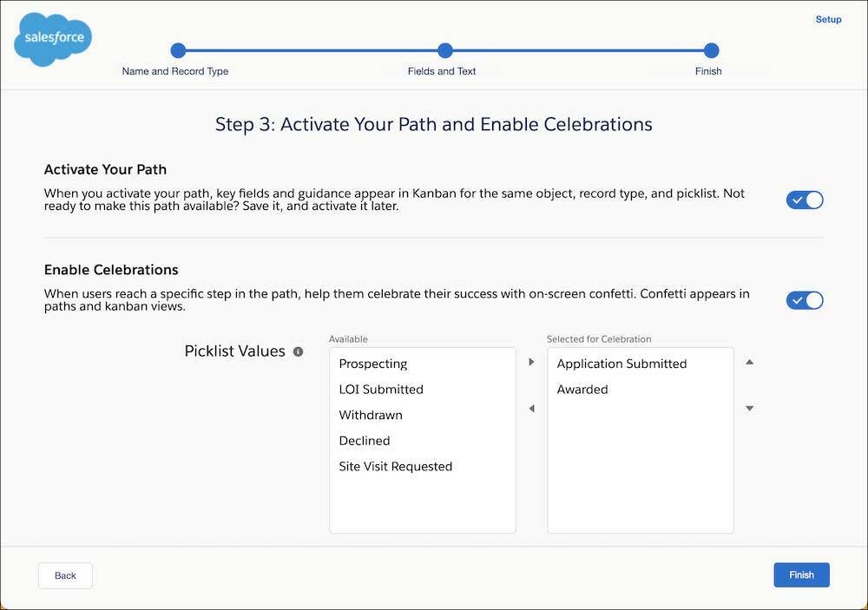Toggle the Enable Celebrations switch
The height and width of the screenshot is (610, 868).
805,300
